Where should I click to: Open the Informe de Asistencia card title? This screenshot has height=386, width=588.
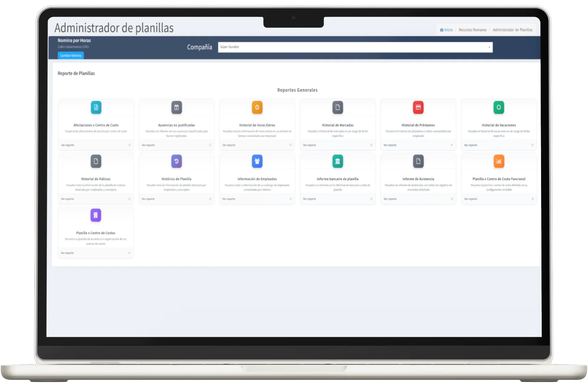[x=418, y=179]
